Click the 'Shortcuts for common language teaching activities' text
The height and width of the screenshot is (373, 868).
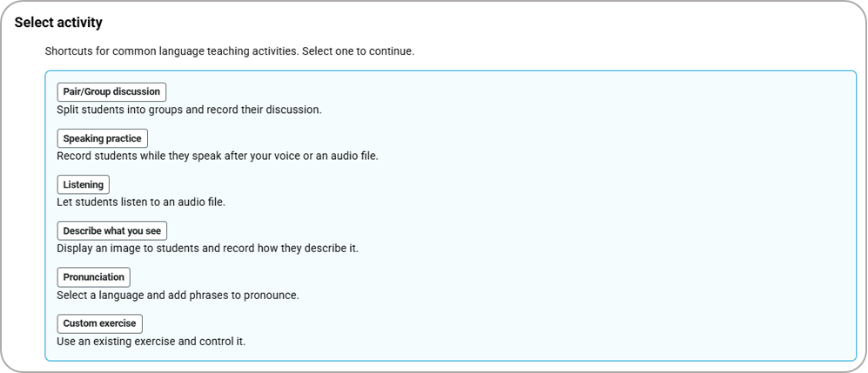coord(229,51)
